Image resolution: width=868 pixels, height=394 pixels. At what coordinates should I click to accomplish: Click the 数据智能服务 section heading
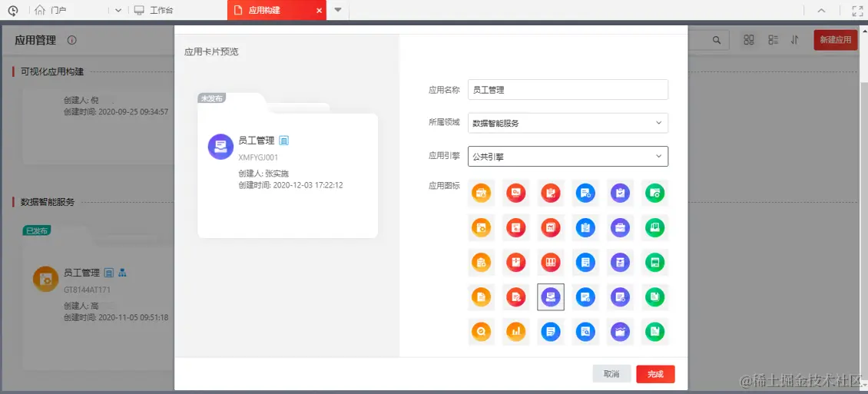(48, 202)
